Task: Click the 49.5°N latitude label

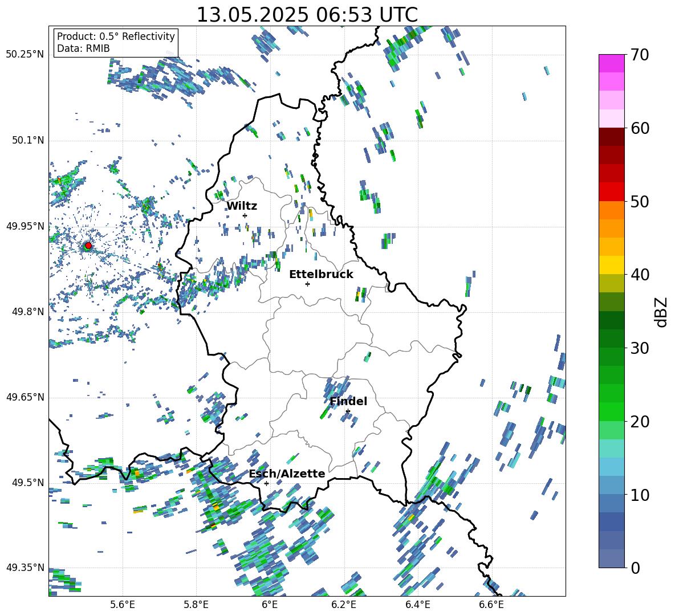Action: pos(27,482)
